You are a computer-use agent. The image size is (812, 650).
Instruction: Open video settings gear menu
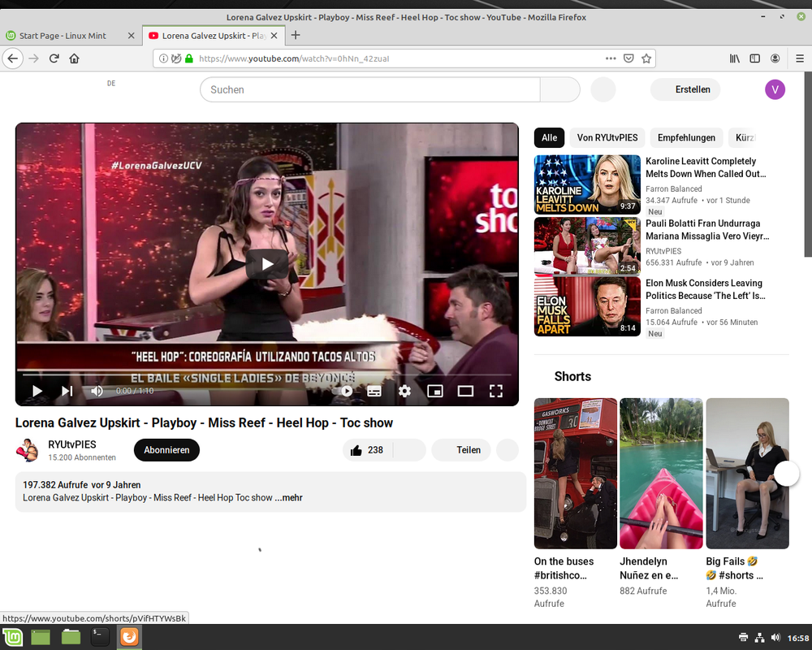tap(404, 391)
